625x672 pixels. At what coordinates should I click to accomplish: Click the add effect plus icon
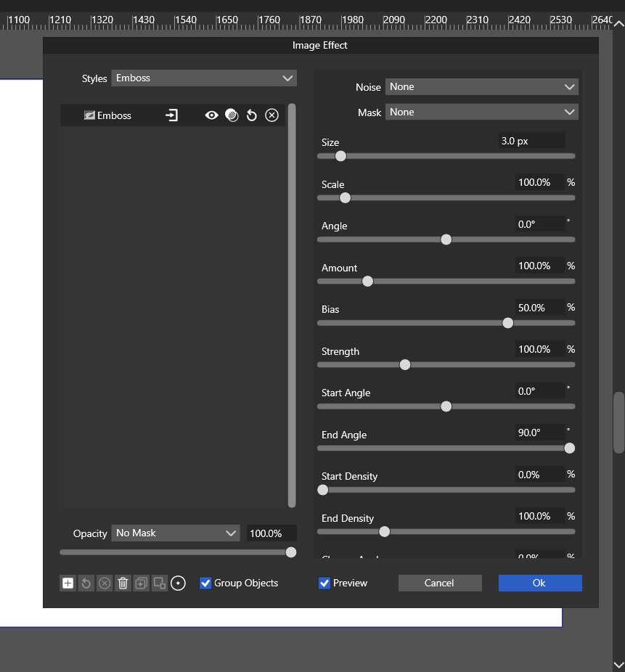tap(68, 583)
